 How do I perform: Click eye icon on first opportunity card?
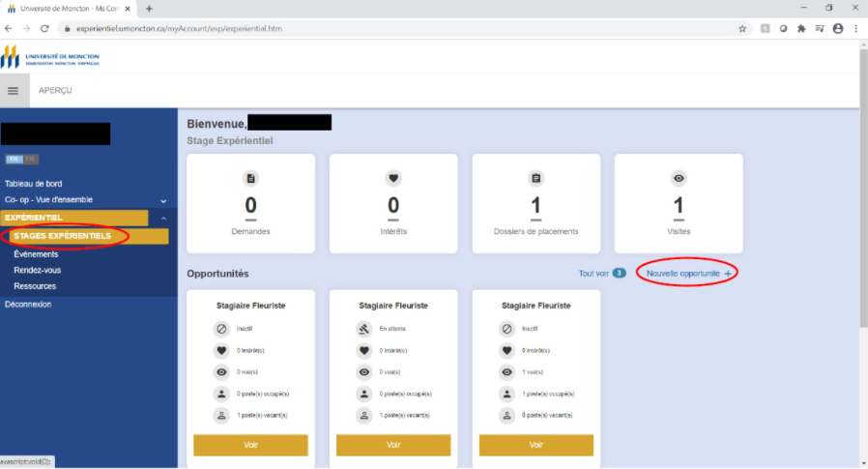(221, 372)
